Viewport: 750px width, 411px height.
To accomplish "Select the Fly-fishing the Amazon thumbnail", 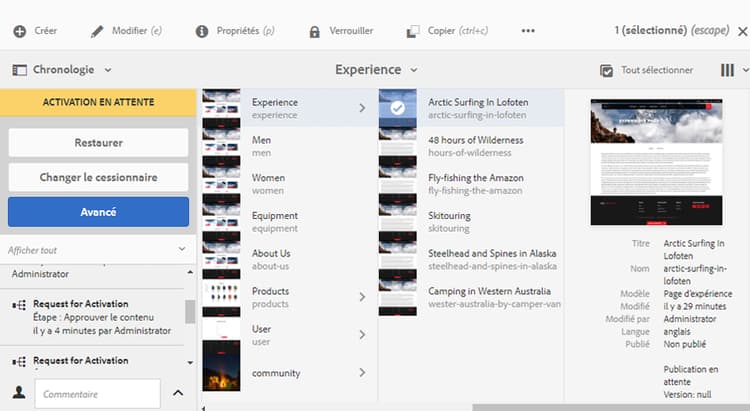I will pos(397,184).
